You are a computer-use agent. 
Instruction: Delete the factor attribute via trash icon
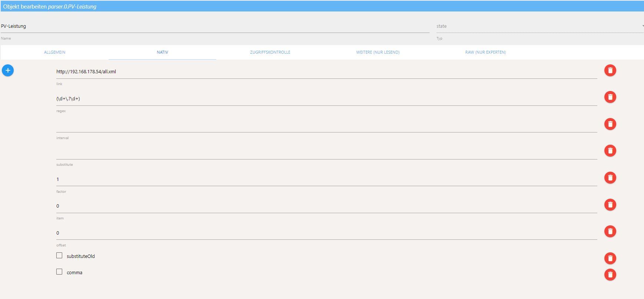[610, 178]
